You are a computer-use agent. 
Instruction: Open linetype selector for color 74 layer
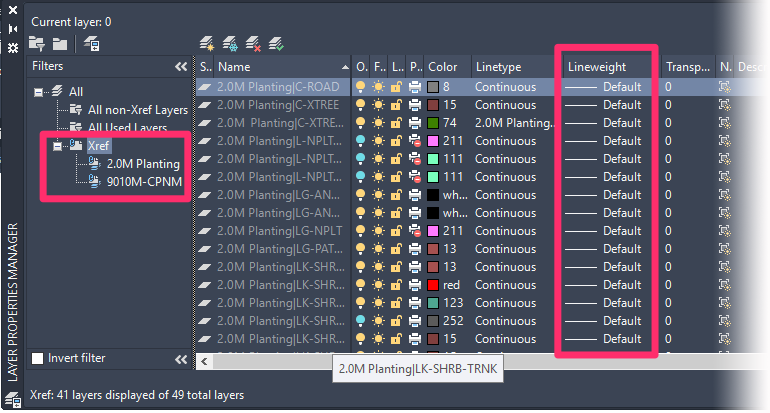click(515, 123)
